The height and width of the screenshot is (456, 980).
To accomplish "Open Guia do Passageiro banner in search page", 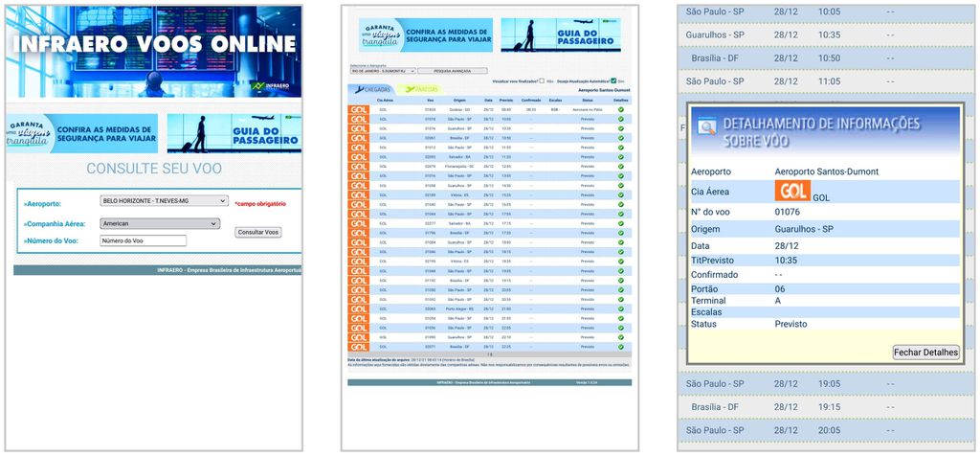I will click(x=234, y=133).
